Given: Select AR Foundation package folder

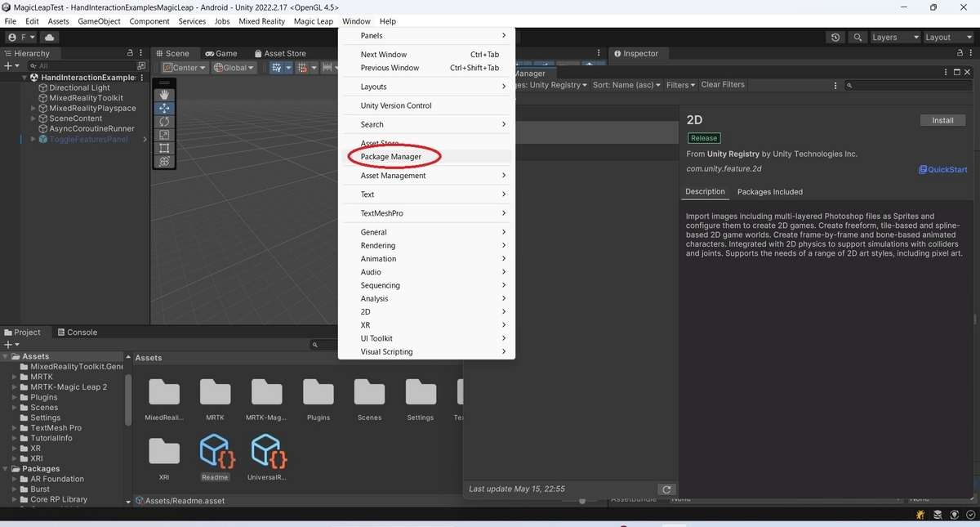Looking at the screenshot, I should 57,479.
